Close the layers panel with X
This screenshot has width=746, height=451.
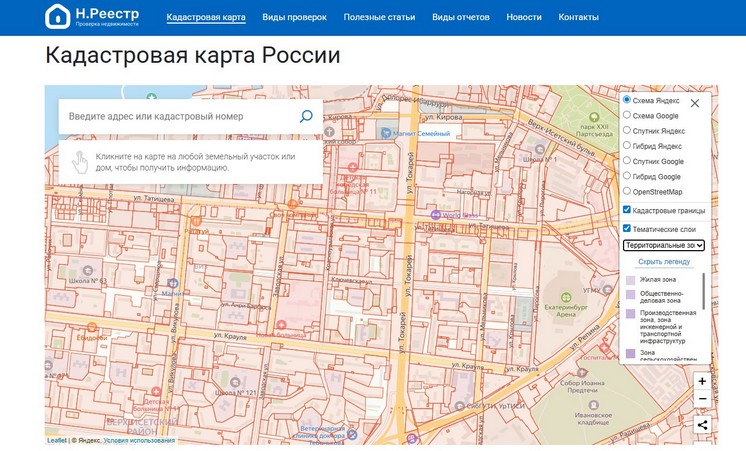coord(695,102)
